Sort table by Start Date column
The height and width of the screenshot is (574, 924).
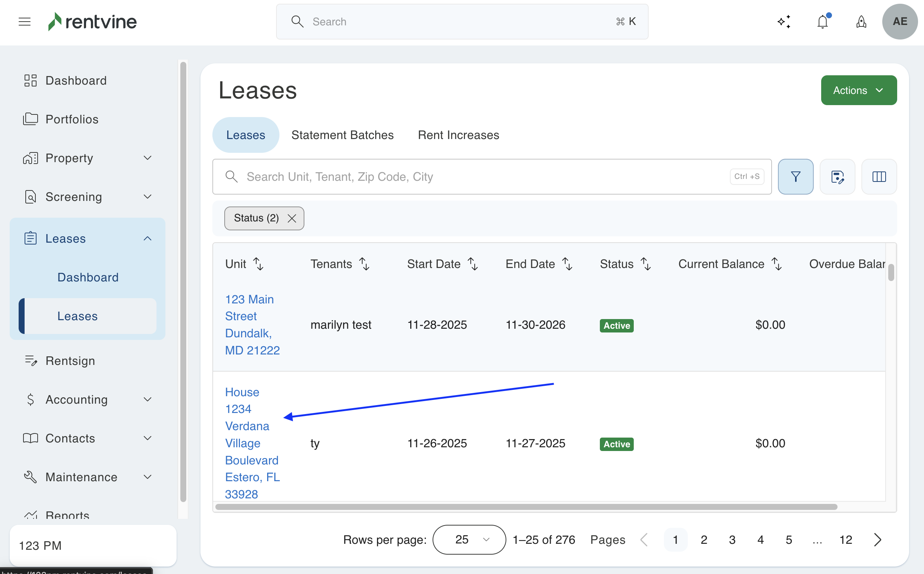click(472, 264)
